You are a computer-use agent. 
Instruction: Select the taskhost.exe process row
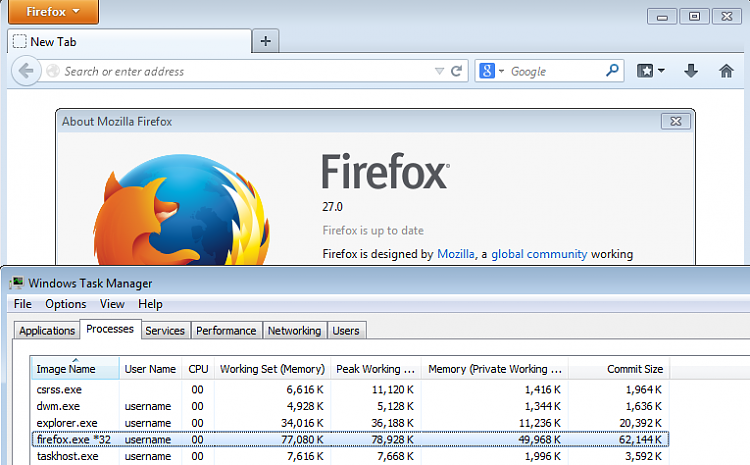pyautogui.click(x=350, y=456)
